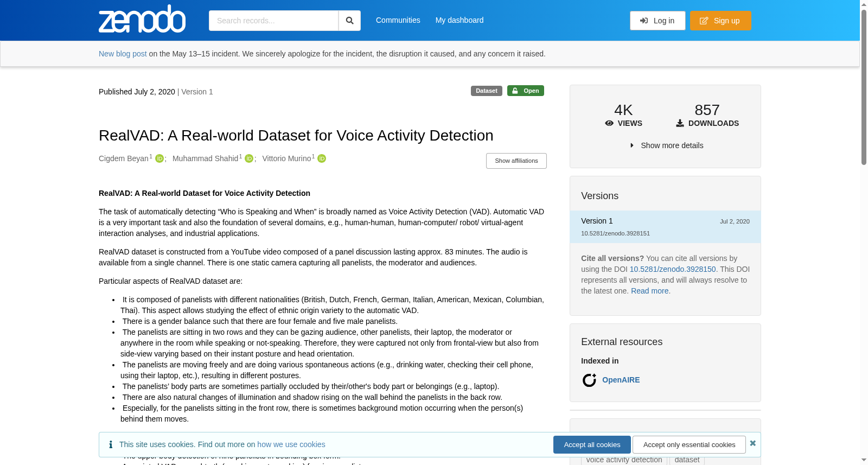
Task: Click the dataset keyword tag
Action: coord(687,460)
